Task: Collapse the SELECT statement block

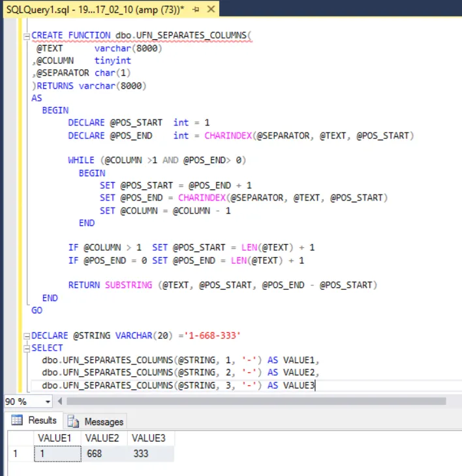Action: pyautogui.click(x=27, y=349)
